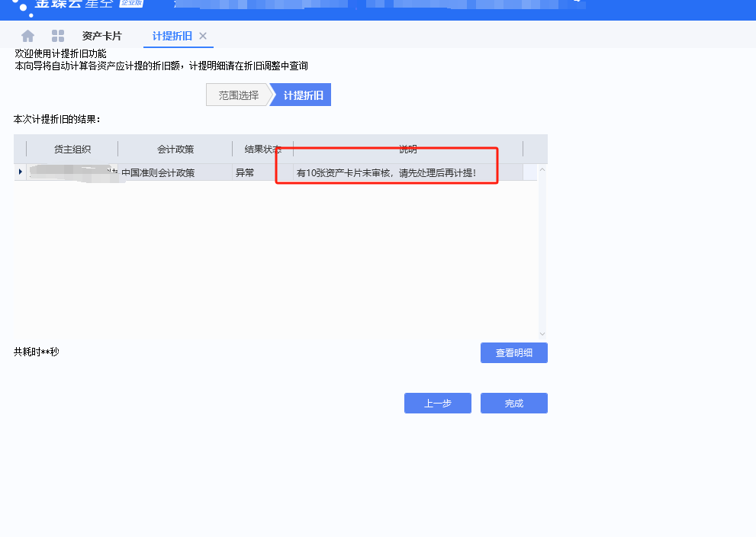Open the application grid menu icon

pyautogui.click(x=57, y=35)
